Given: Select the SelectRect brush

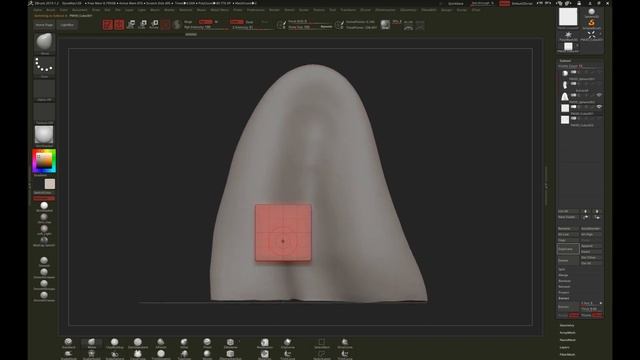Looking at the screenshot, I should coord(322,343).
